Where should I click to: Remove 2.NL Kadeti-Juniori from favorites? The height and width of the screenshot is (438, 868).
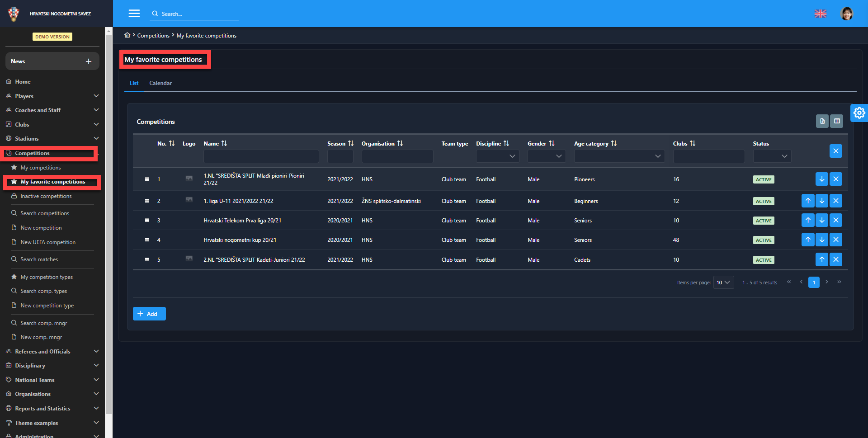pyautogui.click(x=835, y=260)
